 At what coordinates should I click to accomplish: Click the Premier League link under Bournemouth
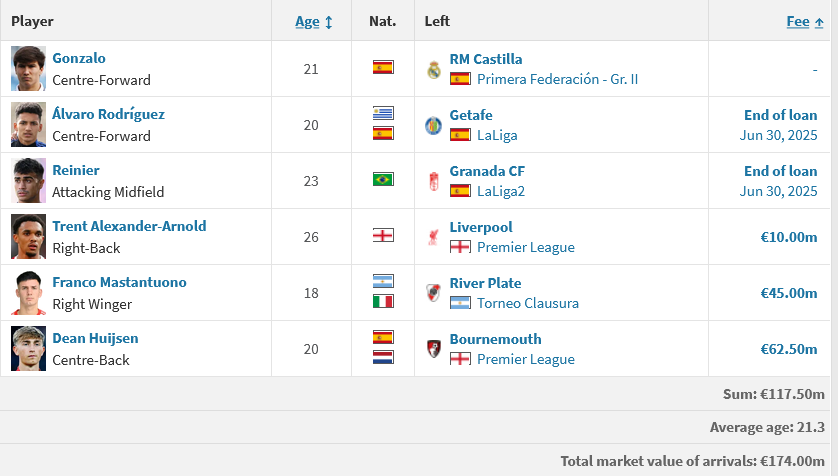click(x=525, y=359)
